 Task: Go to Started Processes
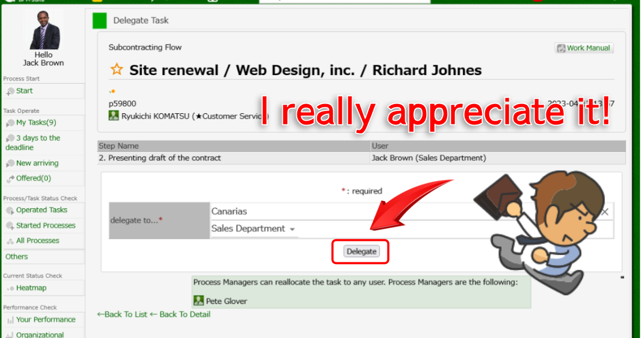click(x=46, y=225)
